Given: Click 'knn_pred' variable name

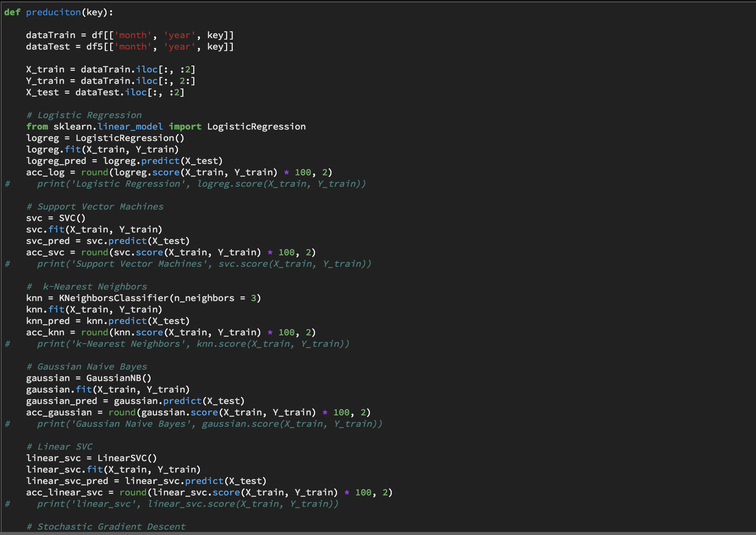Looking at the screenshot, I should (48, 321).
